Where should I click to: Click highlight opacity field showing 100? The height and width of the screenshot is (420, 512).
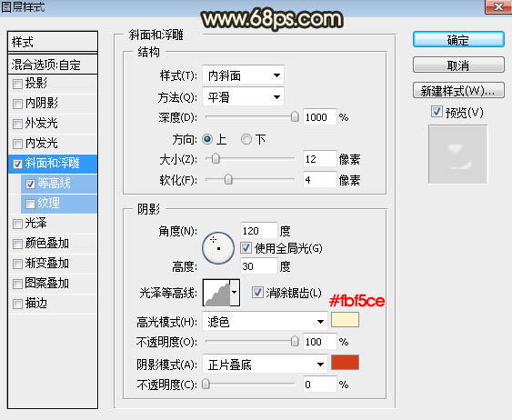click(319, 342)
